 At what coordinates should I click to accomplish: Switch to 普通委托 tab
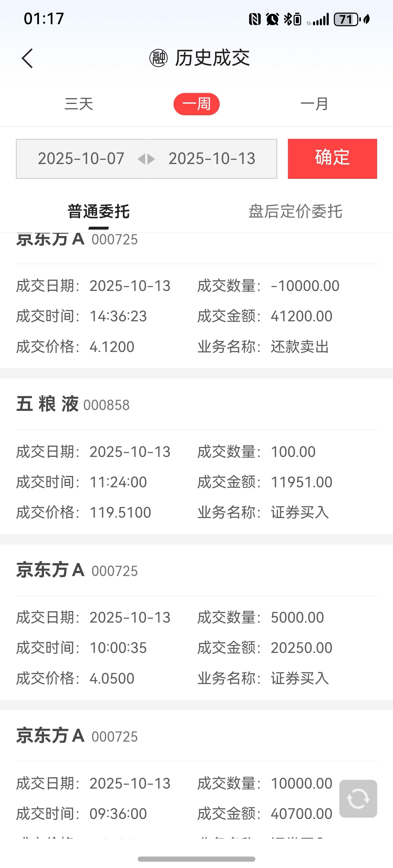99,212
